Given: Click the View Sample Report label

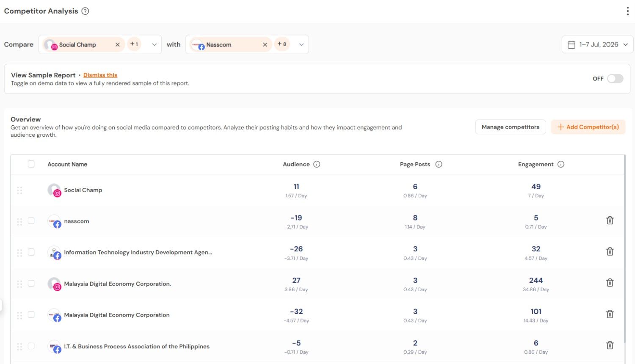Looking at the screenshot, I should click(x=43, y=75).
